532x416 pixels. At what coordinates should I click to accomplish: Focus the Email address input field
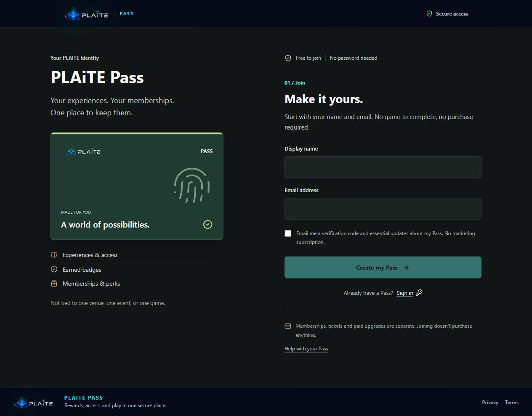click(x=383, y=209)
